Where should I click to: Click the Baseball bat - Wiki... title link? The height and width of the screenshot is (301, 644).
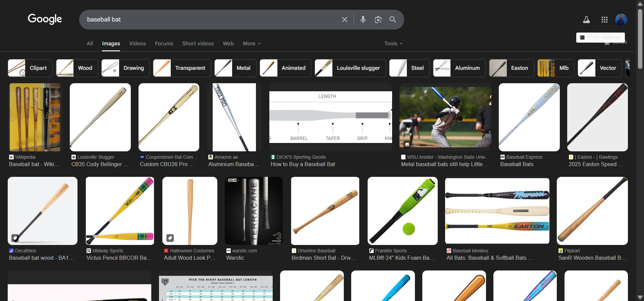(34, 164)
